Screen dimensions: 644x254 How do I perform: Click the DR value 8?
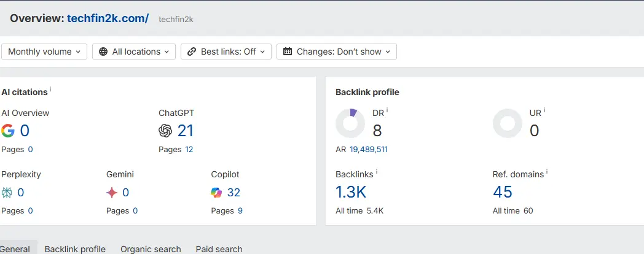pos(377,131)
